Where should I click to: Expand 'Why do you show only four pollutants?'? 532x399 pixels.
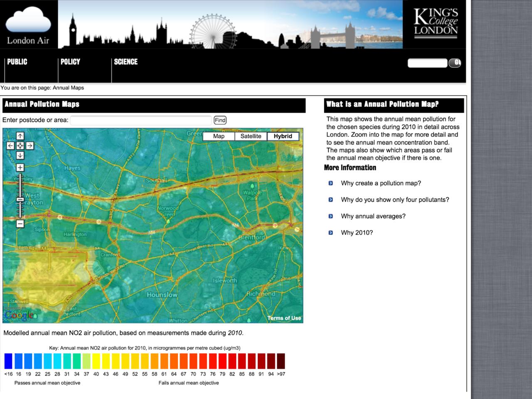tap(395, 200)
